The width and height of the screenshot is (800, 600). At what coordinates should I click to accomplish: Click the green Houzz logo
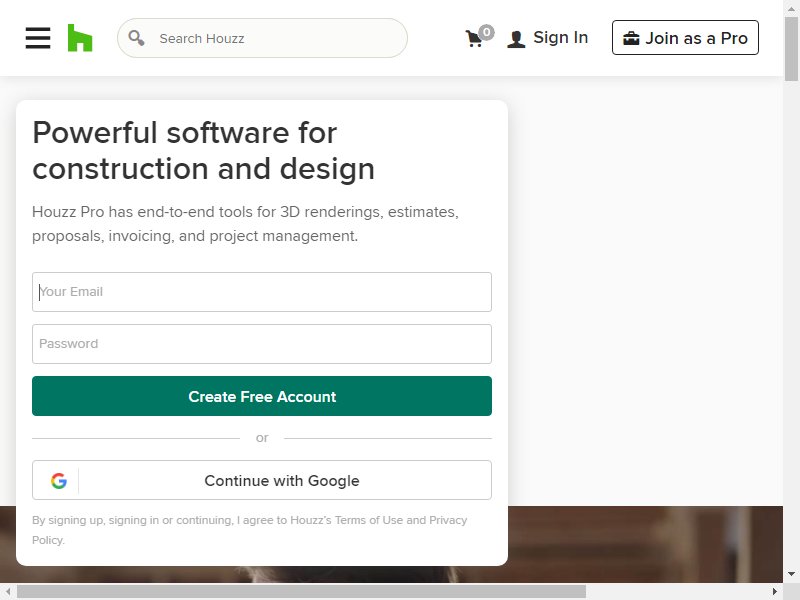80,38
